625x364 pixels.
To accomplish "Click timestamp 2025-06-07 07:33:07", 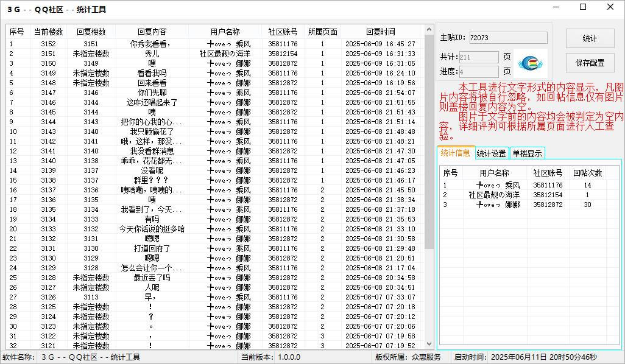I will [380, 297].
